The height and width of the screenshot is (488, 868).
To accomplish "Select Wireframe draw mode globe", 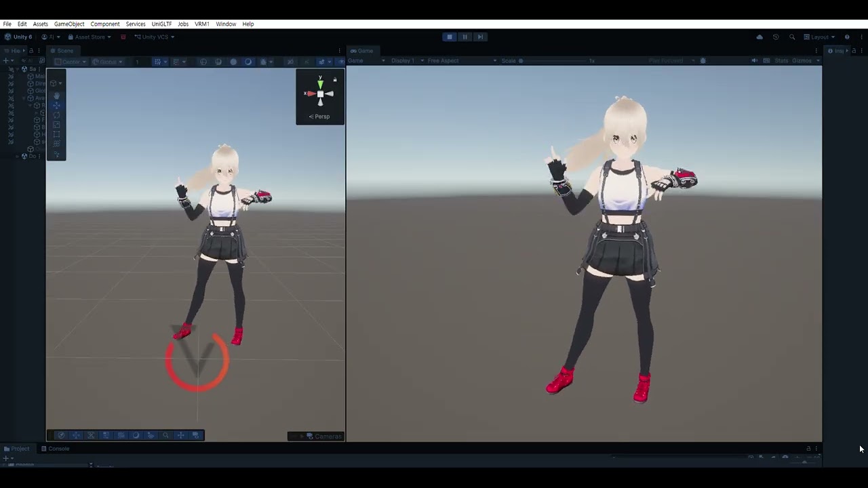I will click(x=203, y=62).
